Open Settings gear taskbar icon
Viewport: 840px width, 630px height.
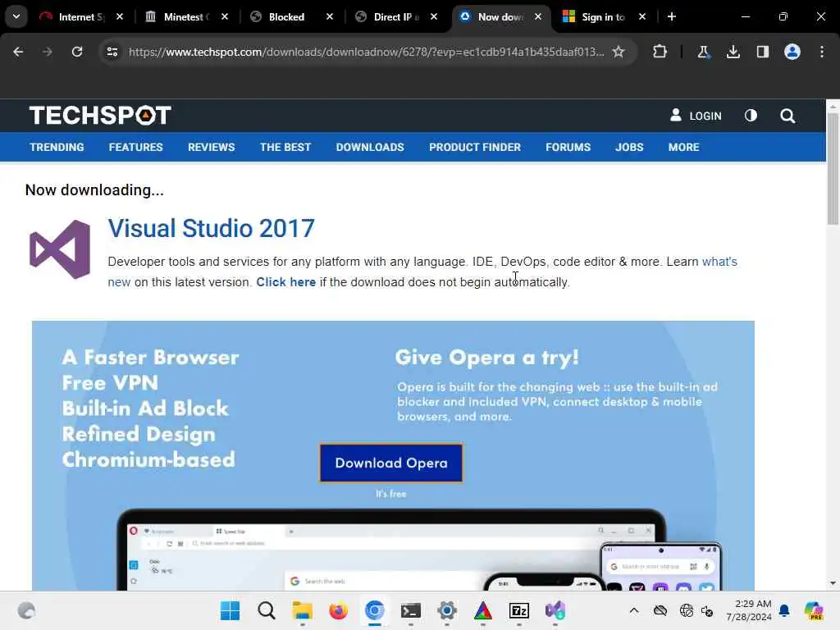pos(447,610)
